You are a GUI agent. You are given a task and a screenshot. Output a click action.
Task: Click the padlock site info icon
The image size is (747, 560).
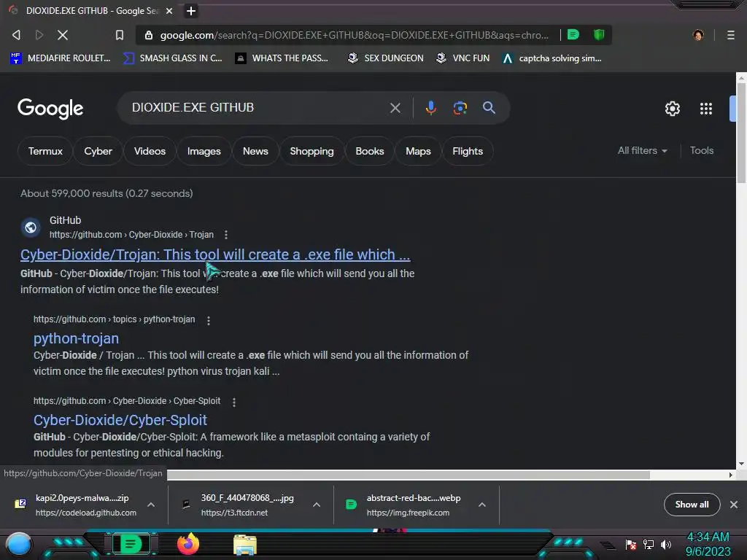pos(149,35)
